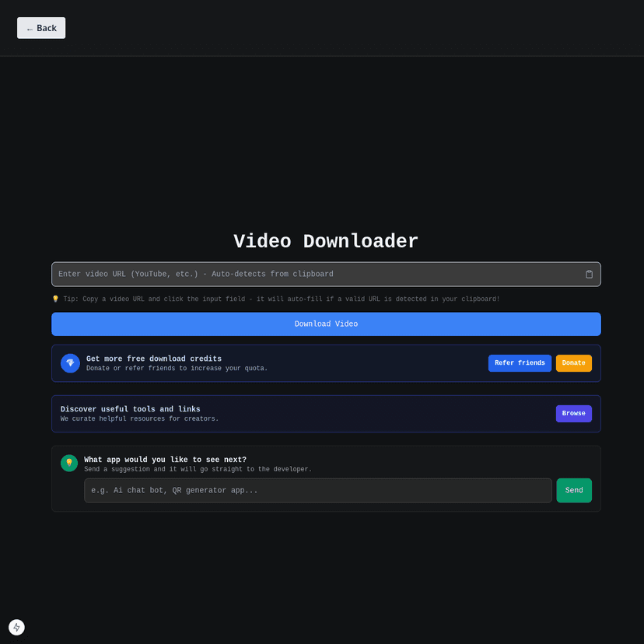Viewport: 644px width, 644px height.
Task: Click the clipboard paste icon in URL field
Action: coord(589,274)
